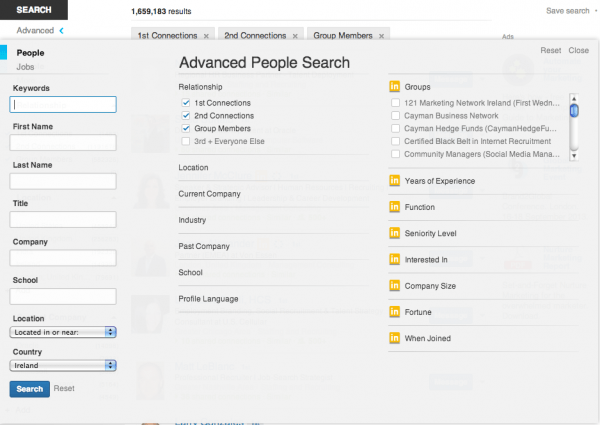Expand the Location filter section
Image resolution: width=600 pixels, height=425 pixels.
coord(193,168)
